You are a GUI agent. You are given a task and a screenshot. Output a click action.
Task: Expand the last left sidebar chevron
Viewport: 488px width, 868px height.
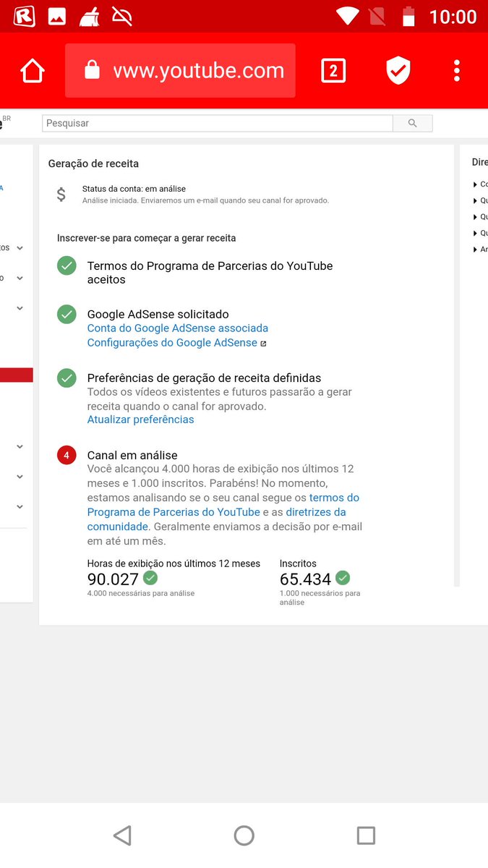20,507
